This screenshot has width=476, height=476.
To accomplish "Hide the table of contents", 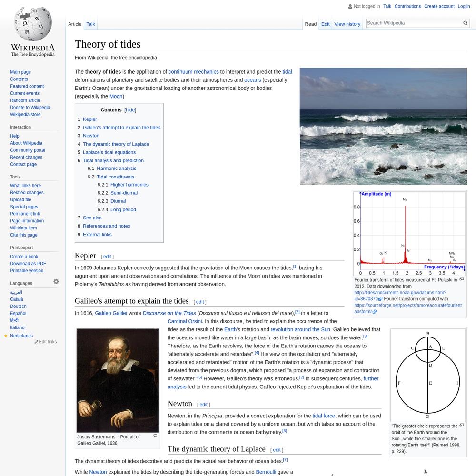I will 130,110.
